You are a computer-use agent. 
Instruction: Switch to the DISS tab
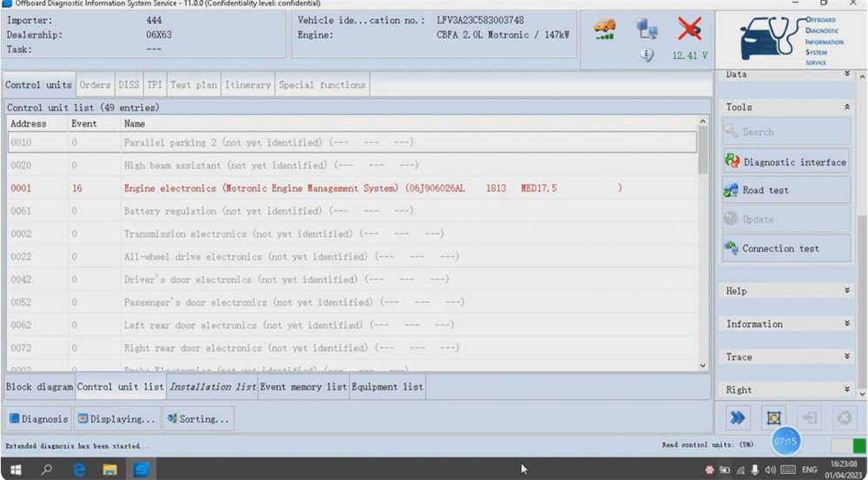click(128, 85)
